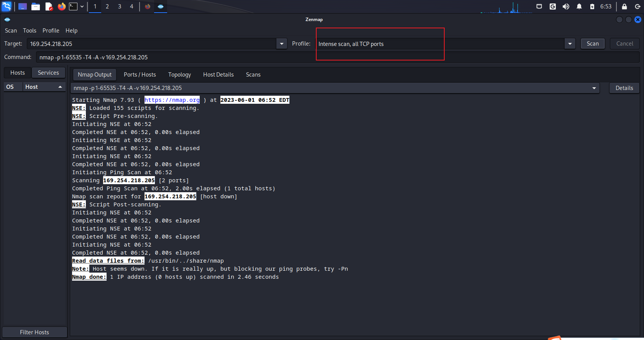
Task: Check the power manager battery icon
Action: [592, 7]
